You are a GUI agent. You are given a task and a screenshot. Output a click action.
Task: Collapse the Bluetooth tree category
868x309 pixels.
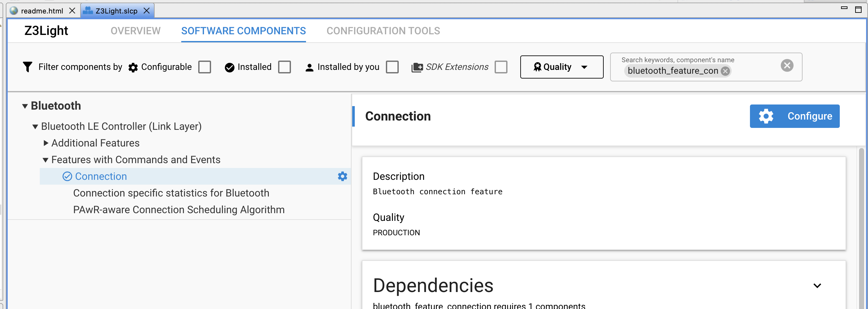click(25, 106)
